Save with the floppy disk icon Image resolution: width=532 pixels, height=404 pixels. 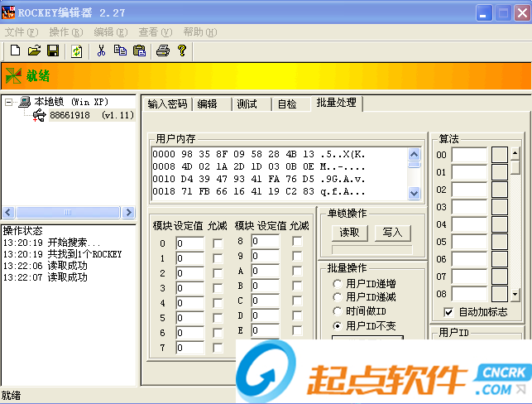(x=53, y=51)
